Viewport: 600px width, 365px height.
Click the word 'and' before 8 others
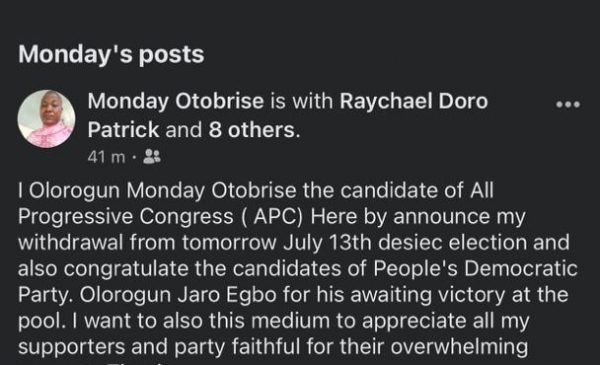(x=184, y=130)
